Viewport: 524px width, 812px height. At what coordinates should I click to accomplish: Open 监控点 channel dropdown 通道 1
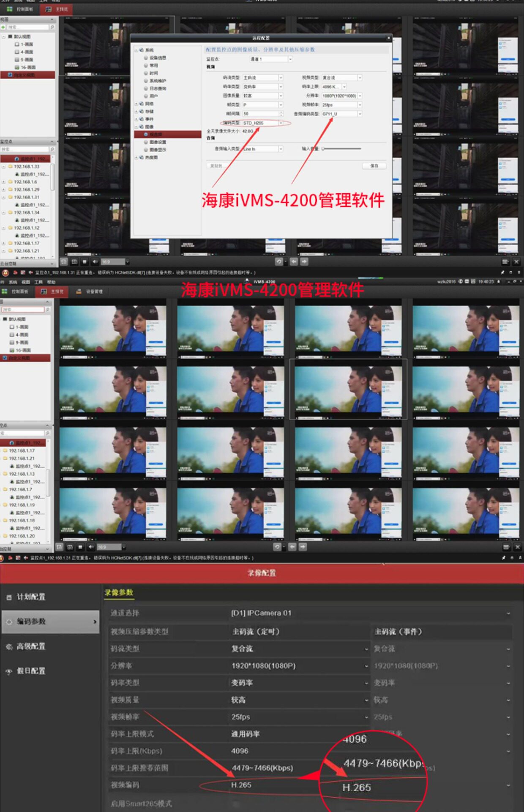coord(270,59)
